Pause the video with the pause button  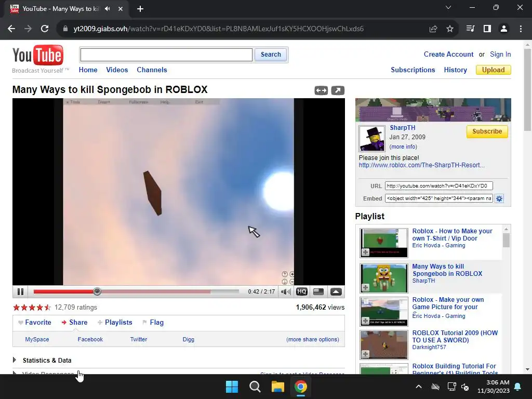tap(20, 292)
